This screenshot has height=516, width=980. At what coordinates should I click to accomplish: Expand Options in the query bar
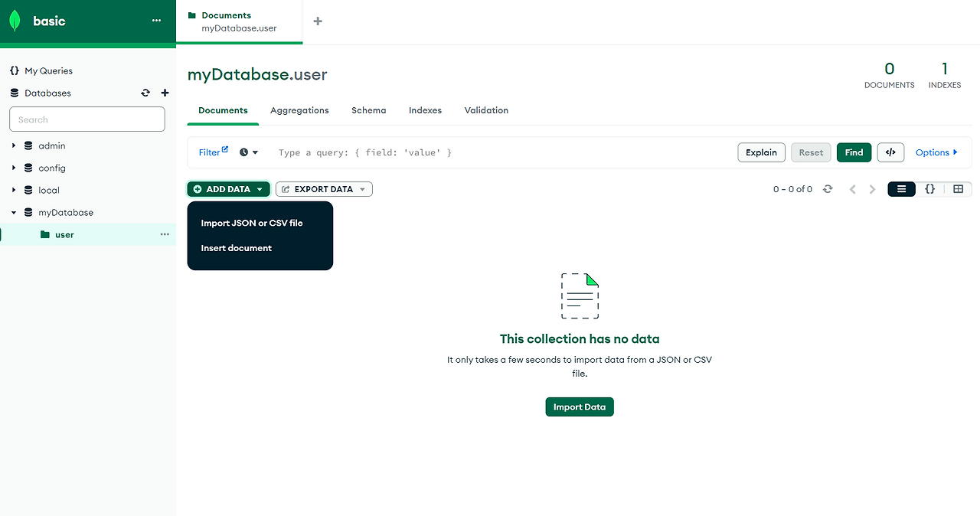tap(936, 152)
